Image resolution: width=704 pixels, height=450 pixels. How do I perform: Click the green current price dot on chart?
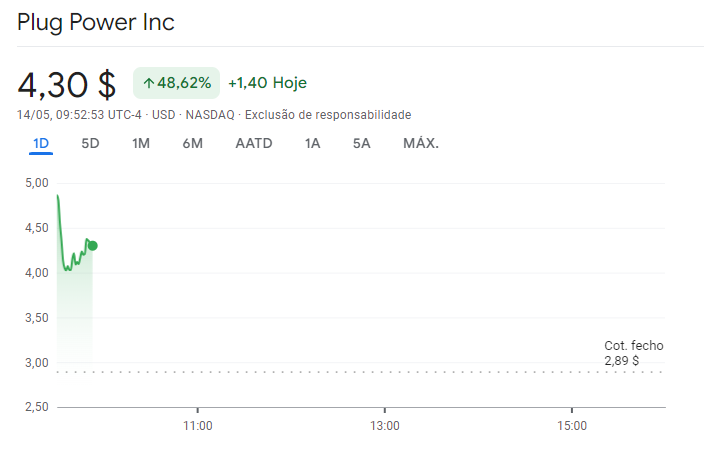92,246
